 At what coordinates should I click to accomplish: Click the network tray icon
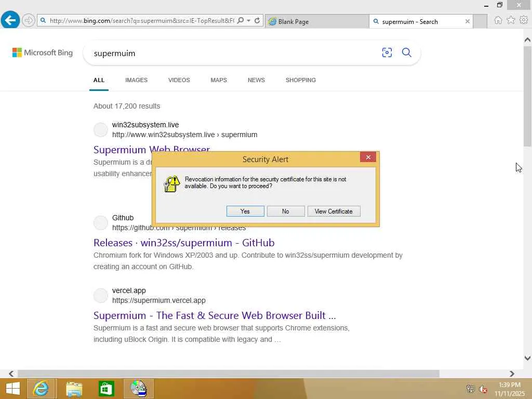tap(470, 389)
